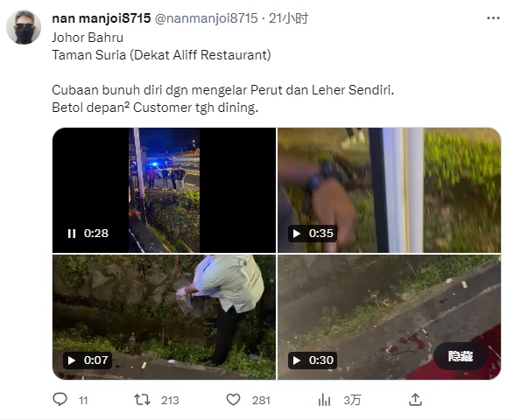Click the retweet icon
514x420 pixels.
tap(142, 400)
